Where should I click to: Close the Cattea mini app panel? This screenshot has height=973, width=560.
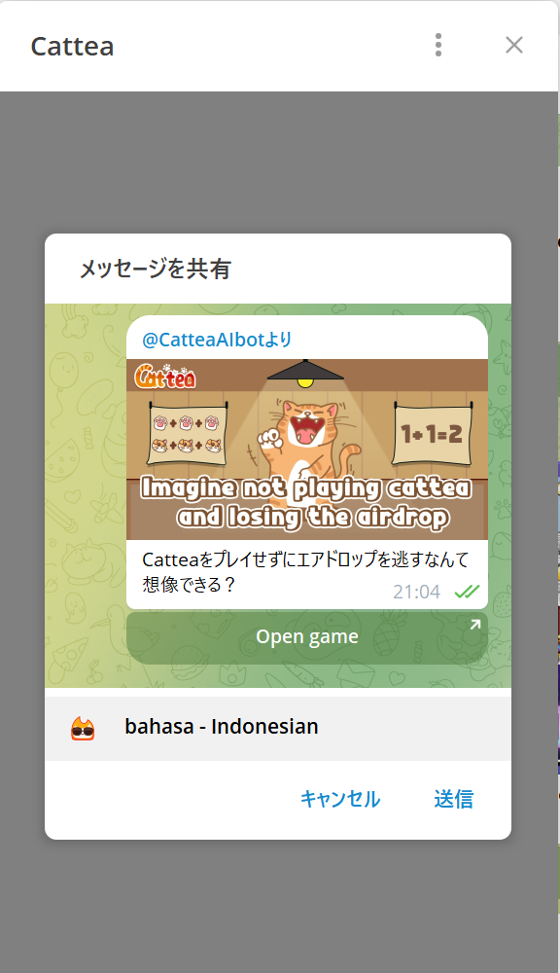tap(514, 46)
